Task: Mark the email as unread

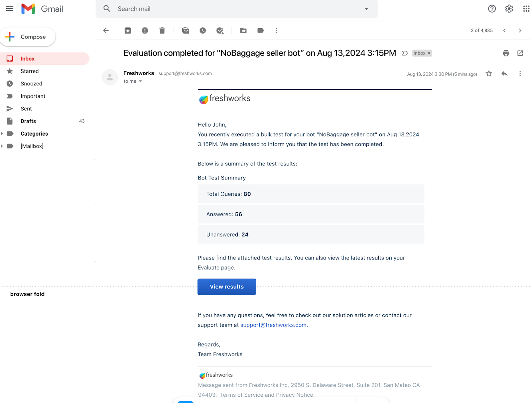Action: pyautogui.click(x=186, y=31)
